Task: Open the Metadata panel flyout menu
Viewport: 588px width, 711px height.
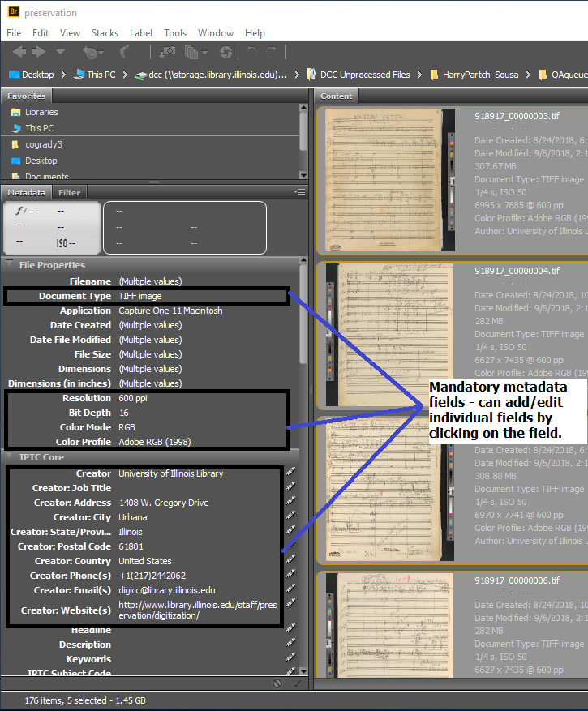Action: pyautogui.click(x=299, y=192)
